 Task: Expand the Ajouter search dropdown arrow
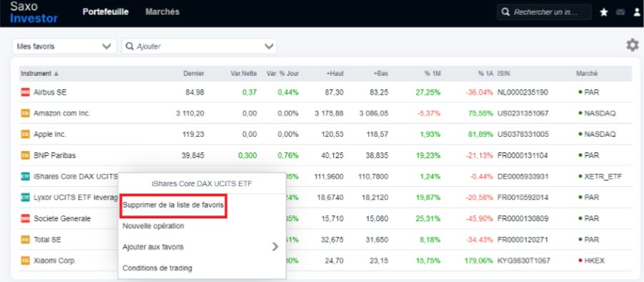point(269,46)
